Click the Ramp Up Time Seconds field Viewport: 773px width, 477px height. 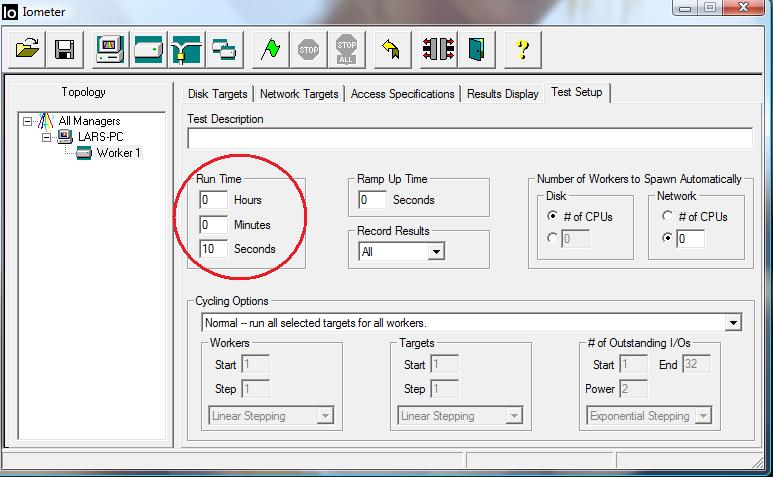point(372,200)
